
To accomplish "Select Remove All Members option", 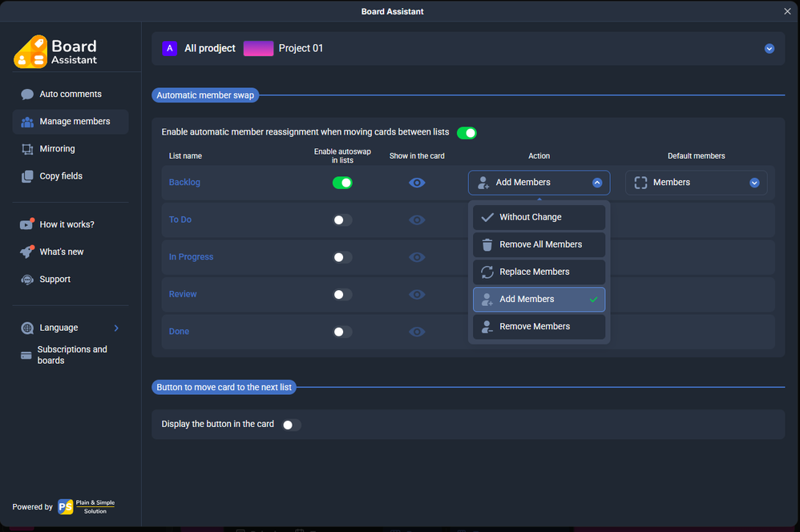I will tap(539, 245).
